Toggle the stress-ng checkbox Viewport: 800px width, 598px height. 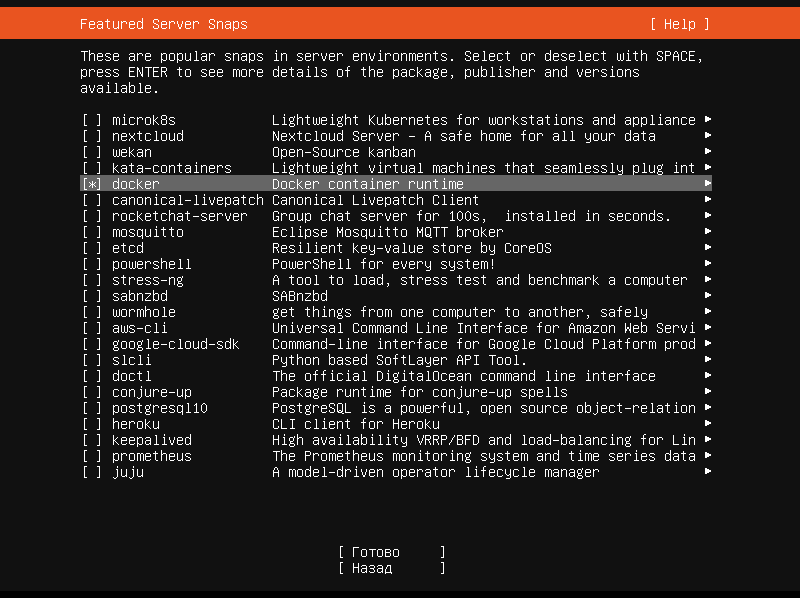[92, 280]
